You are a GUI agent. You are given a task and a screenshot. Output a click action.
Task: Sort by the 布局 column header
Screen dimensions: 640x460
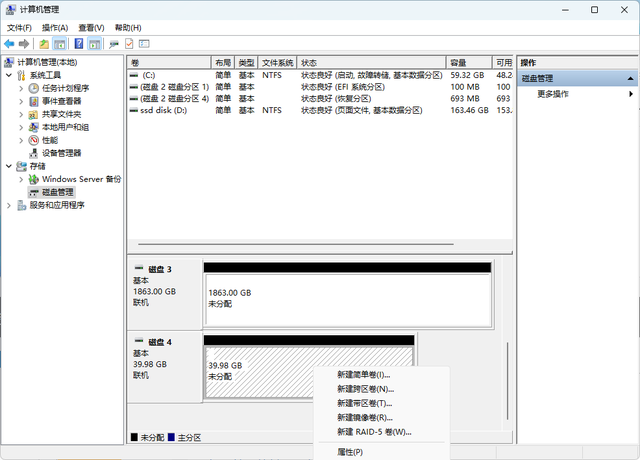[x=223, y=63]
